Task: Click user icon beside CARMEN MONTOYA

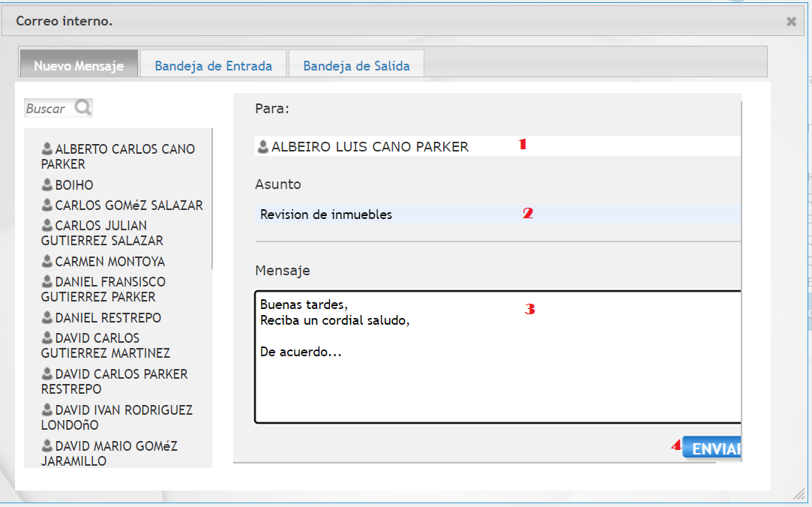Action: [x=47, y=262]
